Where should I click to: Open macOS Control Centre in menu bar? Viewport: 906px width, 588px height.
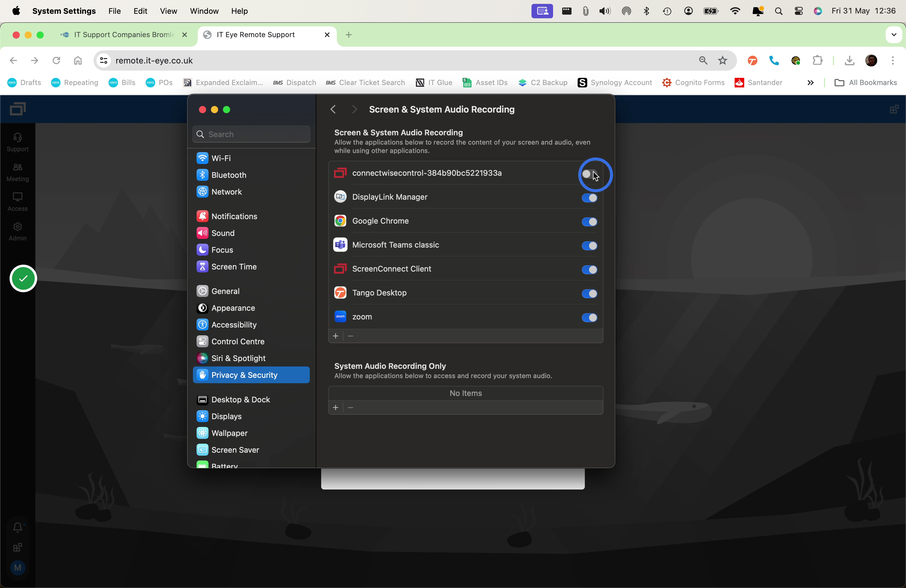point(799,11)
